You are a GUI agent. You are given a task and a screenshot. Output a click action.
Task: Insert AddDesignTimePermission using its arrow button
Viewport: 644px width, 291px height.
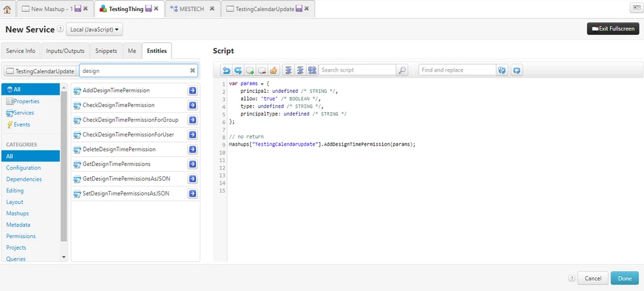click(193, 90)
